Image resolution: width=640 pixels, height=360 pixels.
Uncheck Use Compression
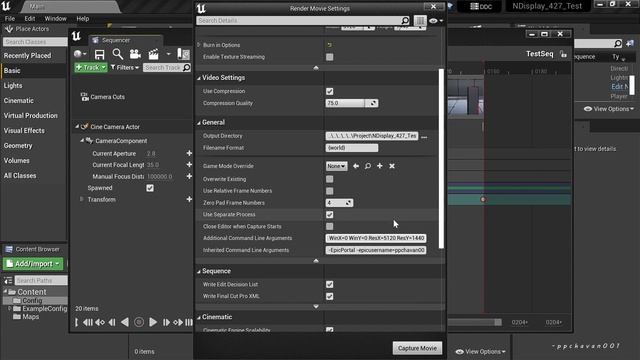pos(329,91)
